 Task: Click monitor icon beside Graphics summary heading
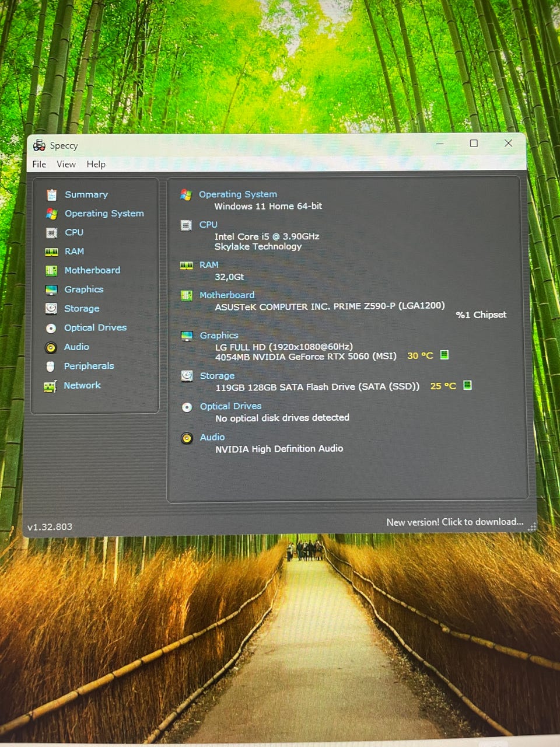click(x=187, y=336)
